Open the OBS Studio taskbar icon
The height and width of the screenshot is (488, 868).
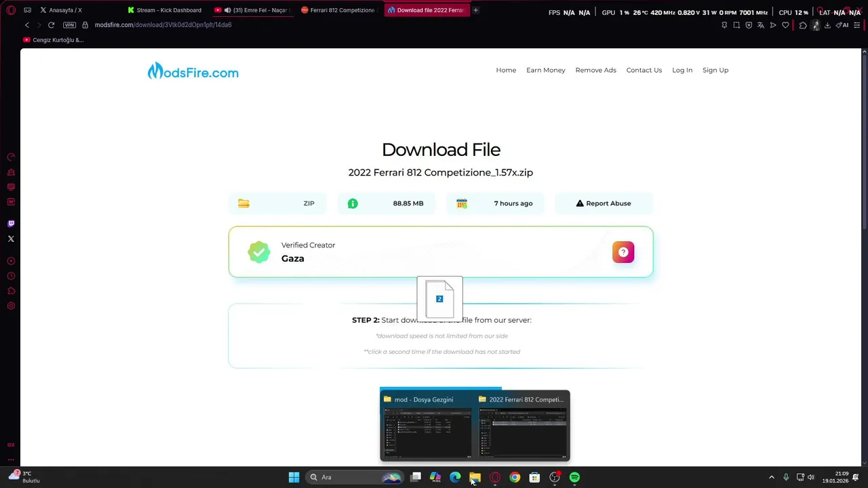(555, 477)
